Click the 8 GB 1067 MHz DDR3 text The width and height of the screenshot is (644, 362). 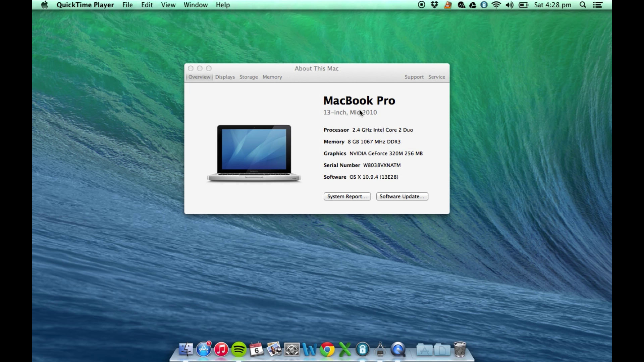[x=374, y=141]
